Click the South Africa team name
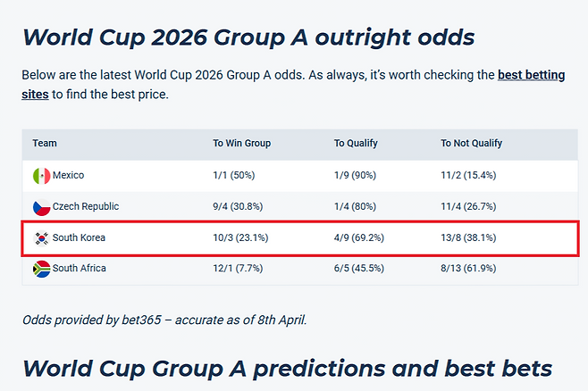 pyautogui.click(x=79, y=268)
